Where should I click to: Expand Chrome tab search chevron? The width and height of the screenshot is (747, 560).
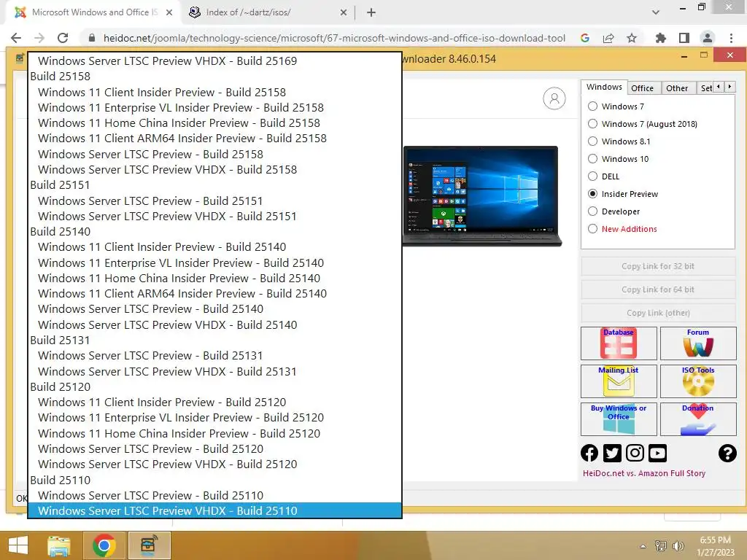pos(656,12)
